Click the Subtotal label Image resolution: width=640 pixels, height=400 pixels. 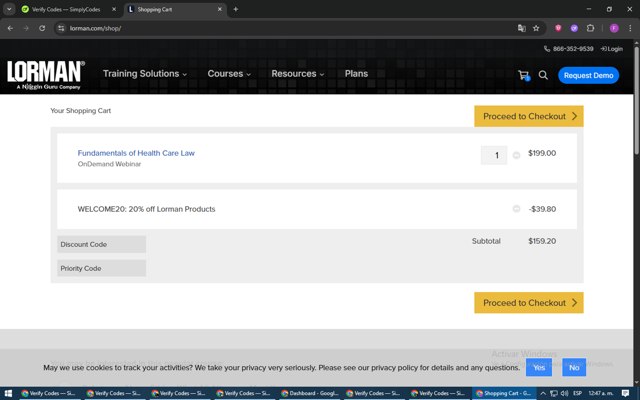pyautogui.click(x=486, y=241)
